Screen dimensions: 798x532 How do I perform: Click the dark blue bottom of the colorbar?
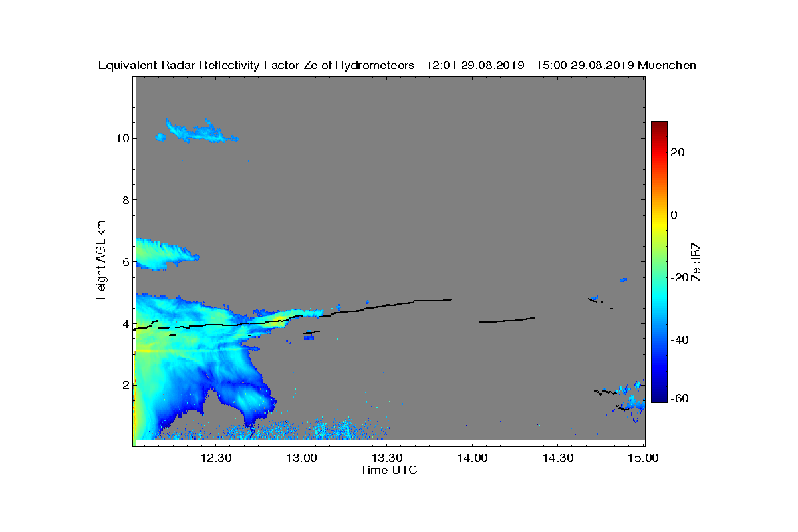(659, 398)
